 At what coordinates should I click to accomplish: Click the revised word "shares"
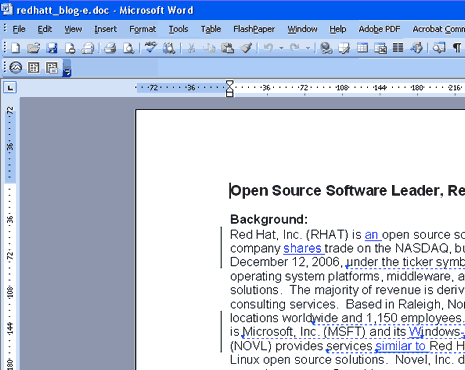tap(302, 248)
